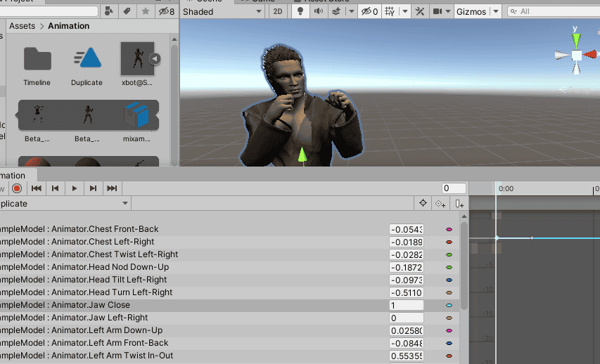
Task: Click the green Y axis cone on the gizmo
Action: coord(576,40)
